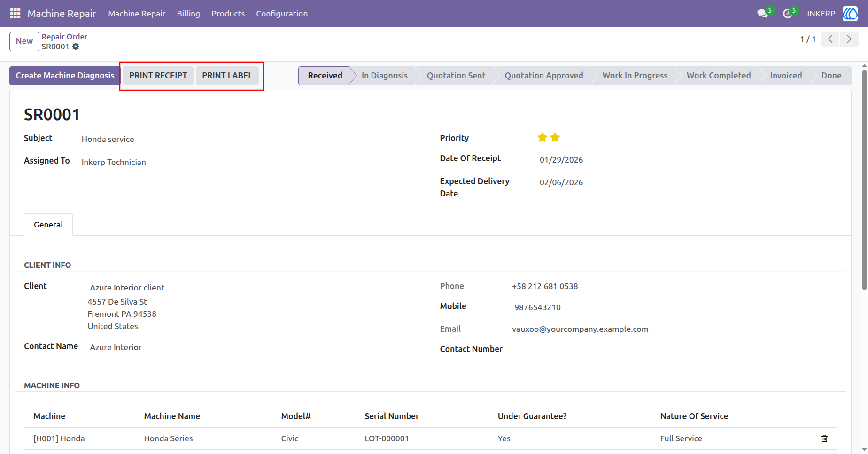This screenshot has height=454, width=868.
Task: Click the INKERP user avatar icon
Action: pyautogui.click(x=850, y=14)
